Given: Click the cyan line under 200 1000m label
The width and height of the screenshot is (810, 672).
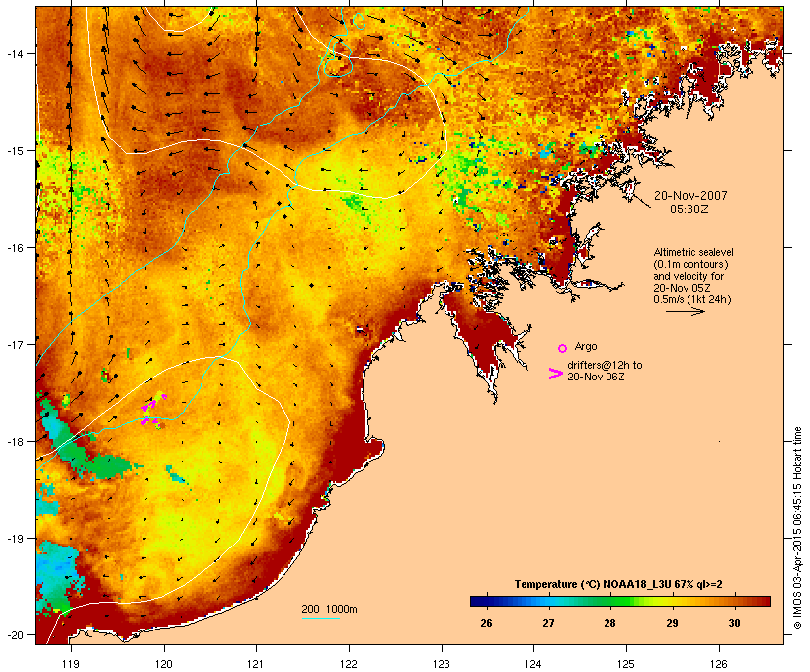Looking at the screenshot, I should pos(321,618).
